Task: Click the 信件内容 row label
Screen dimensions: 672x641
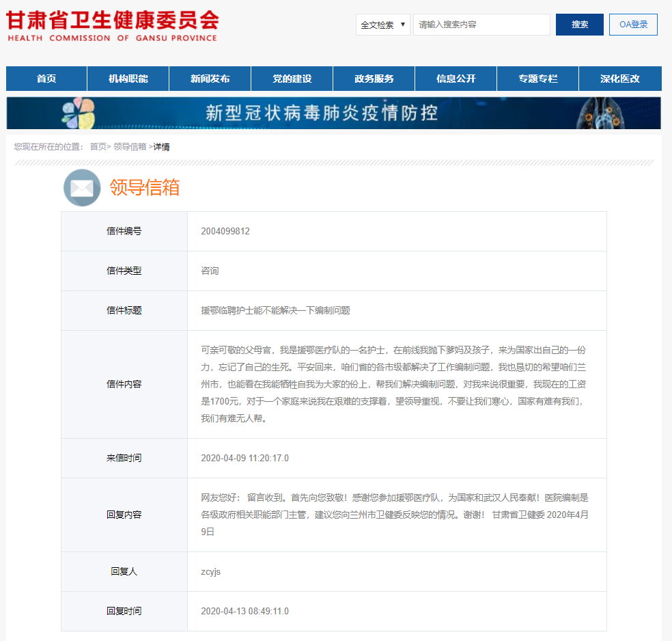Action: pyautogui.click(x=124, y=384)
